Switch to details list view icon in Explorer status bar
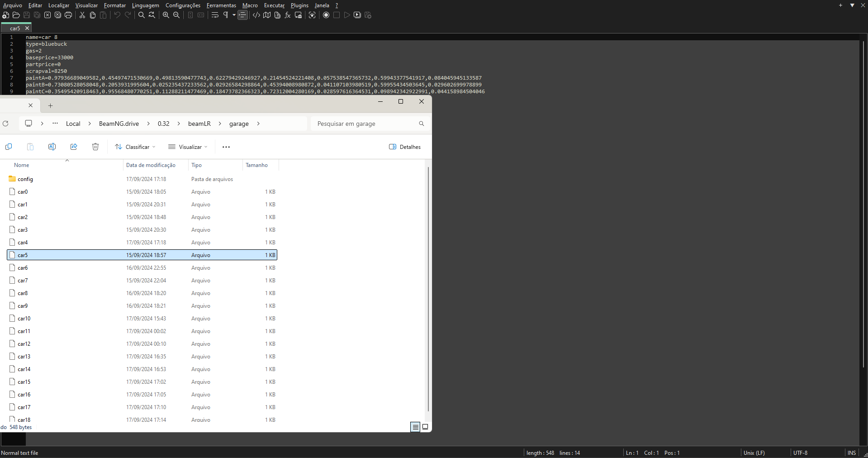The width and height of the screenshot is (868, 458). [x=415, y=427]
